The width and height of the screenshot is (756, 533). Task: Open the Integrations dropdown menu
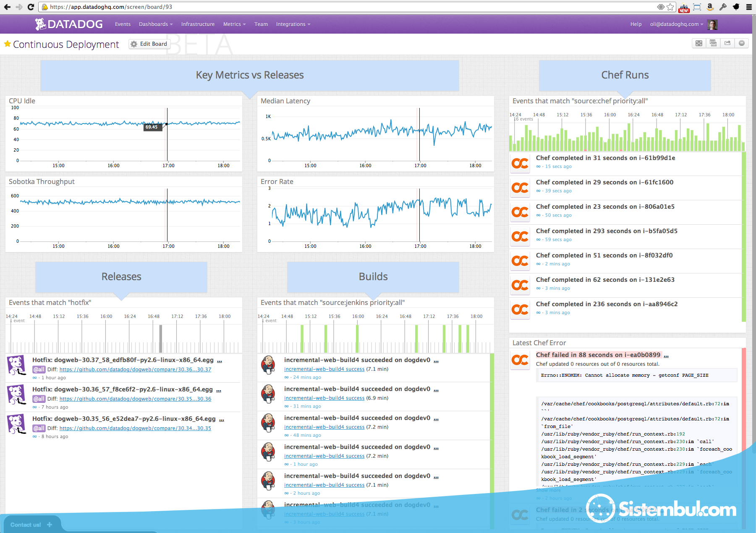click(293, 24)
